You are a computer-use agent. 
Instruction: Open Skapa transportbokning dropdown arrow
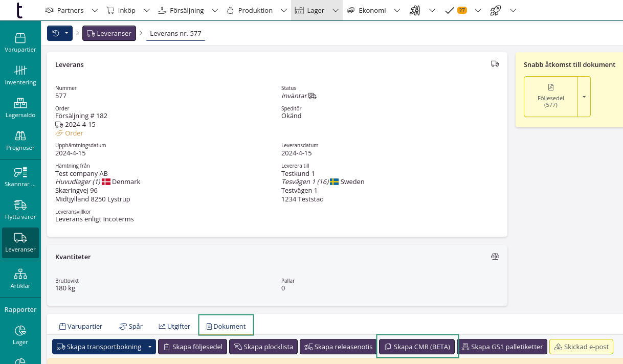pyautogui.click(x=150, y=347)
